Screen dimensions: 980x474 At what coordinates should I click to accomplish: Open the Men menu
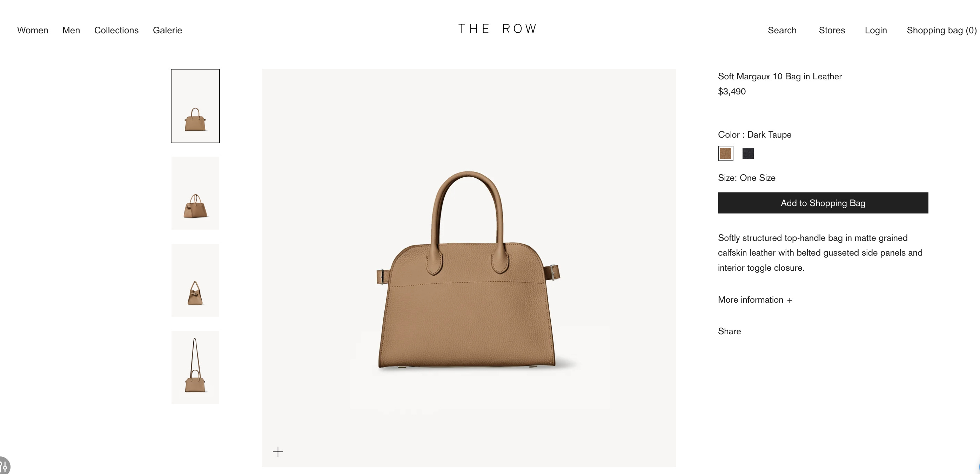tap(71, 30)
